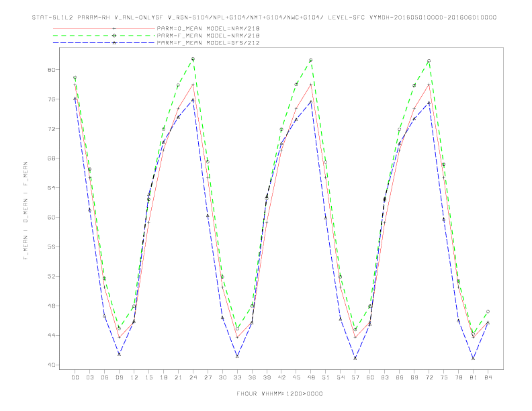
Task: Click x-axis tick label 09
Action: [x=119, y=377]
